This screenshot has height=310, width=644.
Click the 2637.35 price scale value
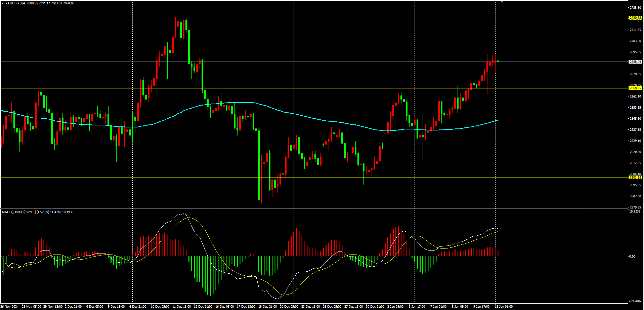[x=635, y=130]
